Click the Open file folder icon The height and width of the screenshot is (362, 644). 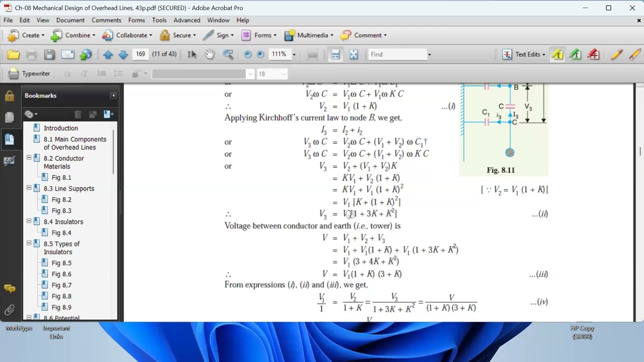click(x=14, y=54)
